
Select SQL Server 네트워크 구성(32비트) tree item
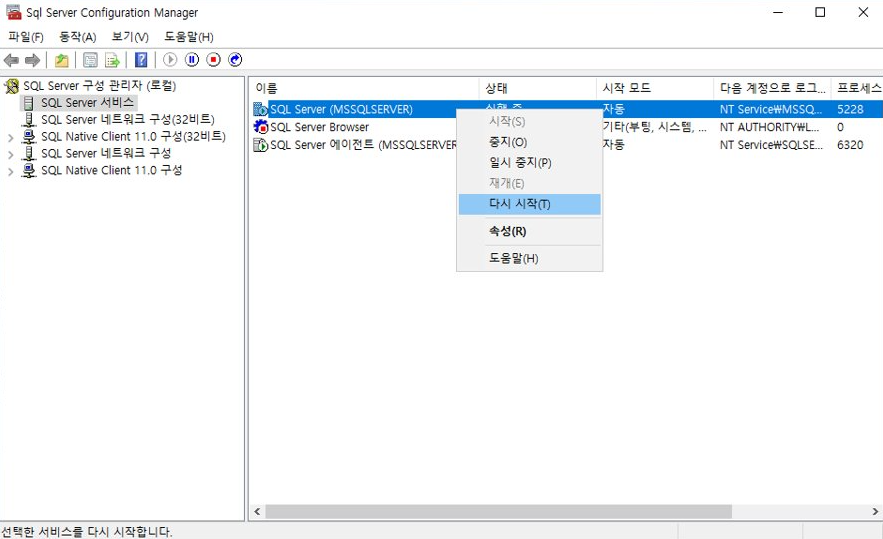pyautogui.click(x=128, y=119)
